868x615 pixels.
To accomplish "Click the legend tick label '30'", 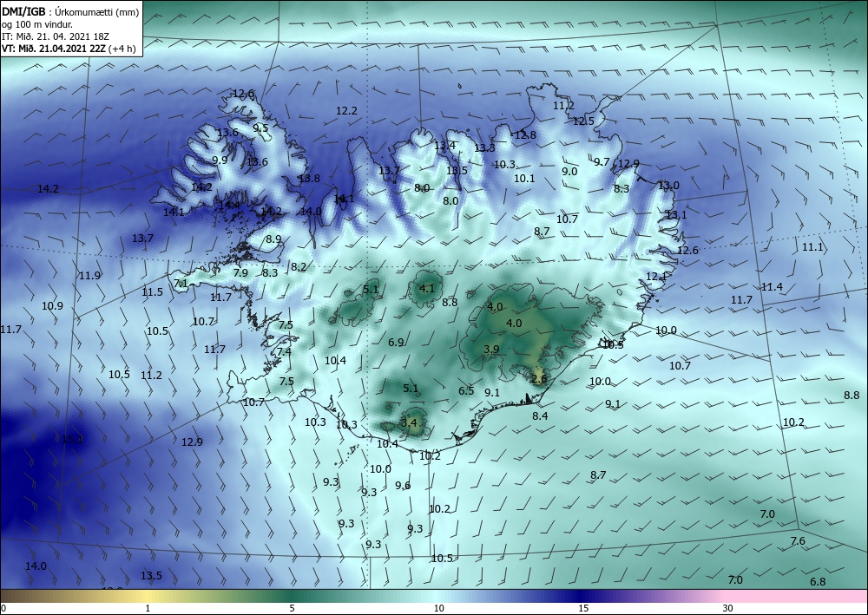I will click(x=728, y=608).
